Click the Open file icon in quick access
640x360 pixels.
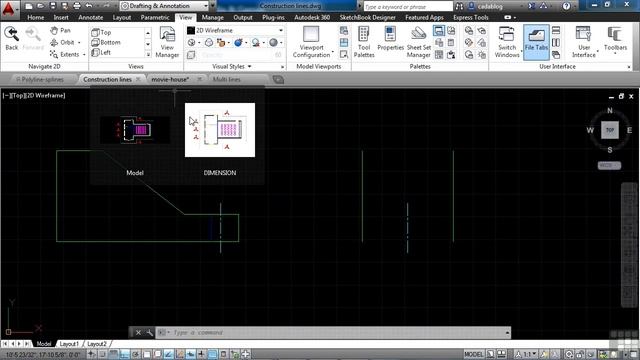[x=40, y=6]
